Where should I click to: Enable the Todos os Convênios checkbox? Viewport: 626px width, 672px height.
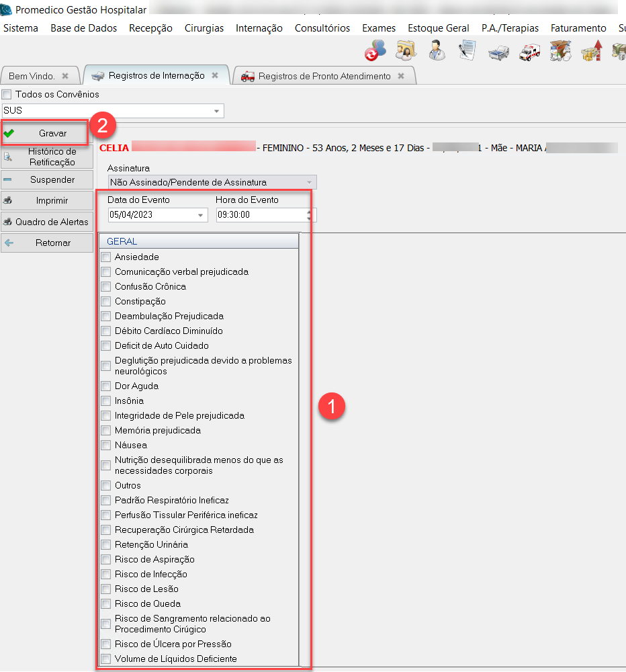(x=7, y=95)
